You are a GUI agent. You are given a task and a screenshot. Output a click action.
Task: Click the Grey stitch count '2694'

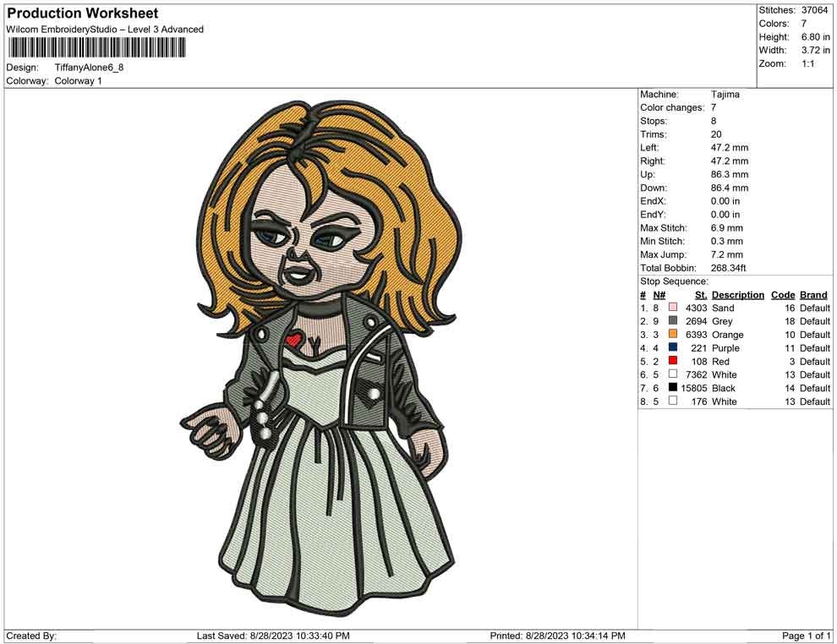click(696, 321)
